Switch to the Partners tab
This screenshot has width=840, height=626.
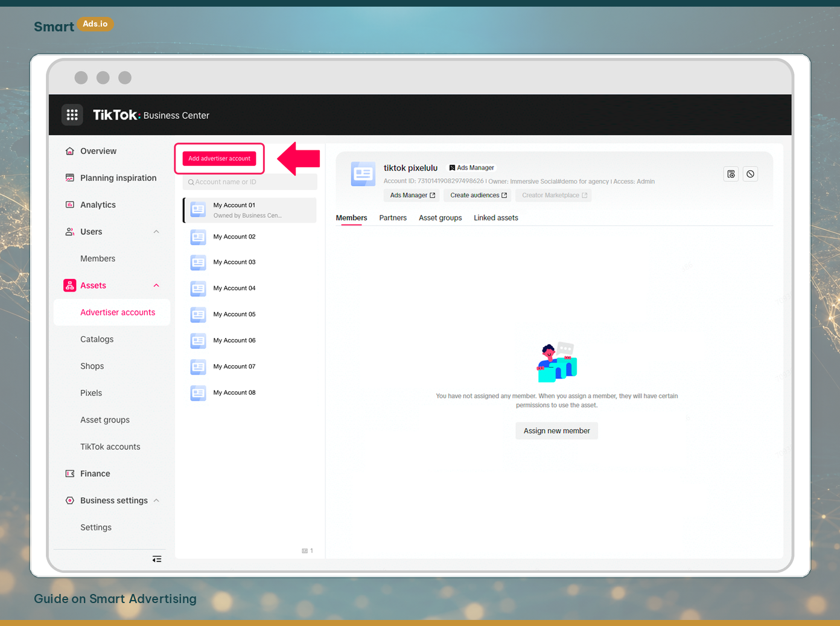tap(393, 218)
